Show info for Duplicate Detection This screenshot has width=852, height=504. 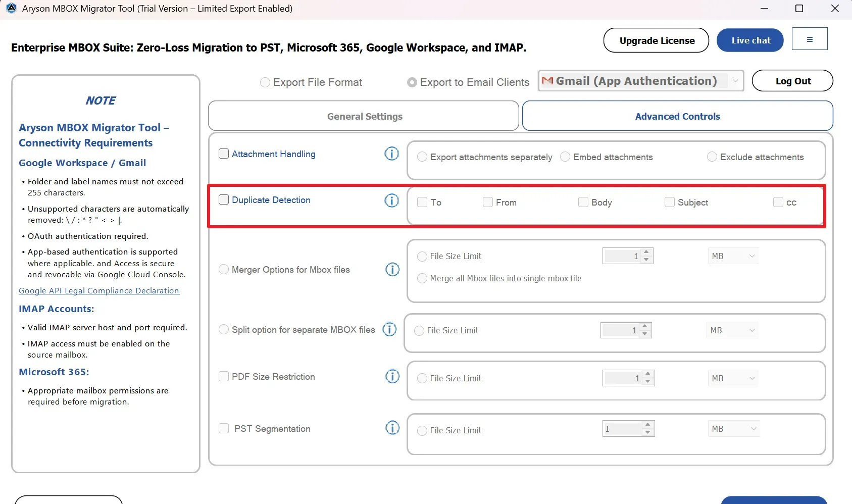(x=392, y=200)
